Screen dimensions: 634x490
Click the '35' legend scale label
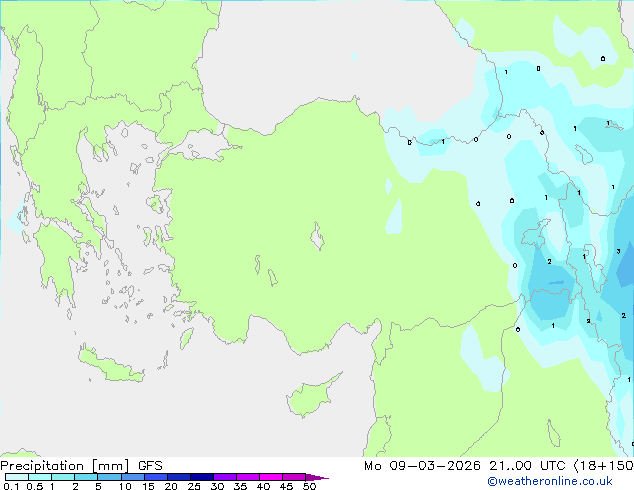coord(240,486)
